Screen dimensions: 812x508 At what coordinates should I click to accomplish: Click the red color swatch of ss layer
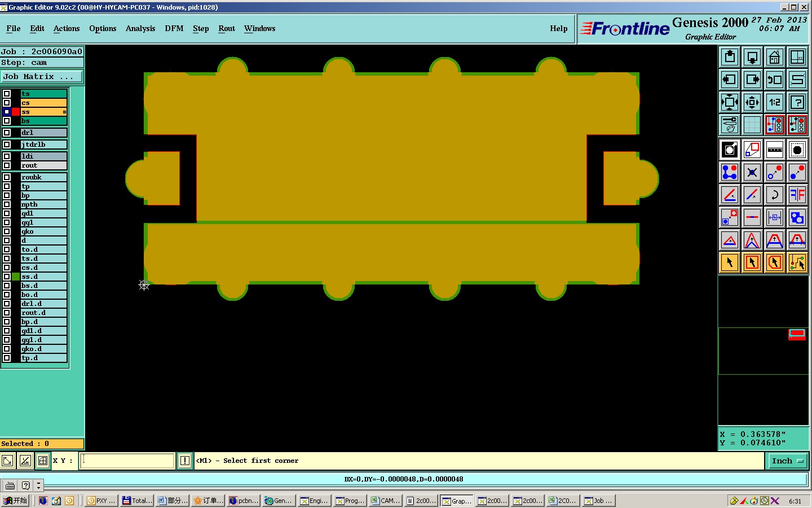[x=16, y=112]
